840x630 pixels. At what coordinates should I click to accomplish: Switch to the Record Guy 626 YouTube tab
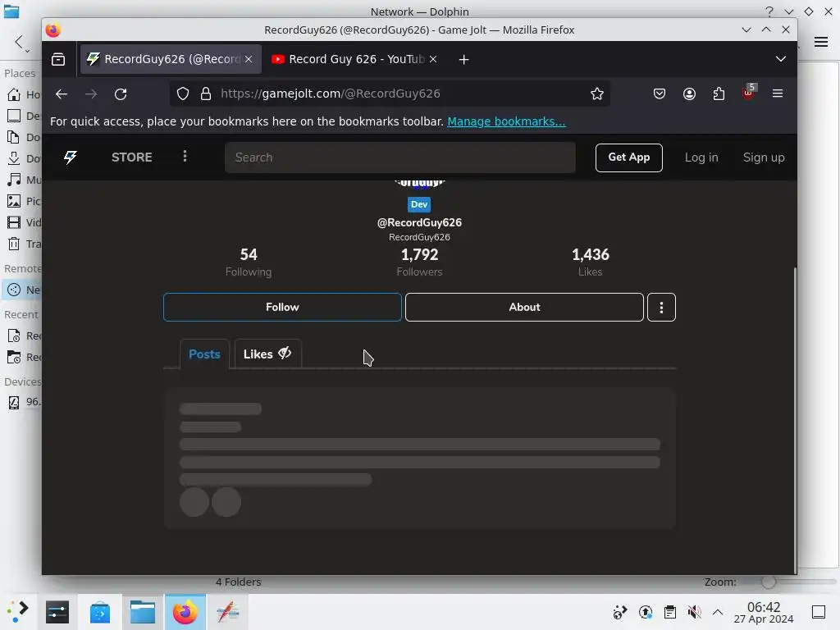354,59
